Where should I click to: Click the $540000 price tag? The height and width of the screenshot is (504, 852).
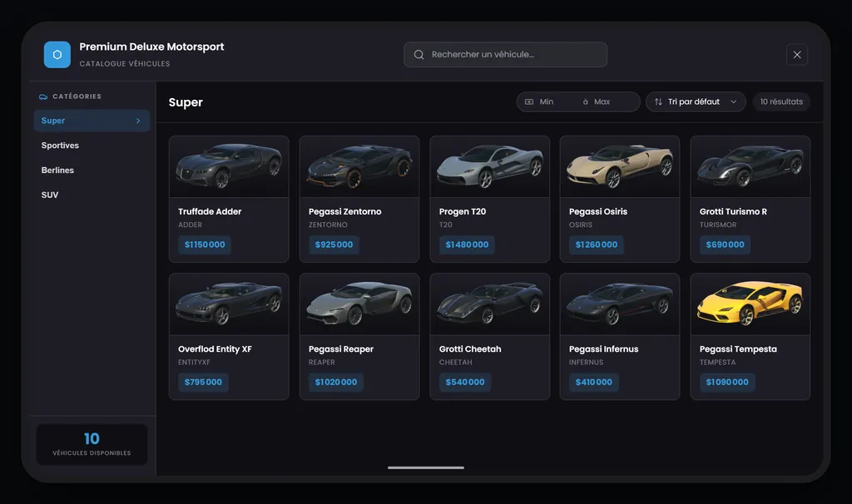[x=465, y=383]
